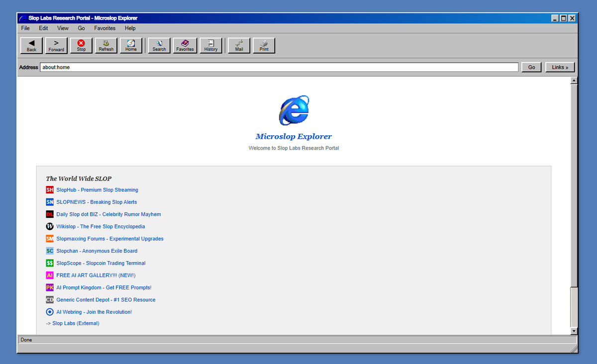Viewport: 597px width, 364px height.
Task: Click the Wikislop W favicon
Action: pos(50,226)
